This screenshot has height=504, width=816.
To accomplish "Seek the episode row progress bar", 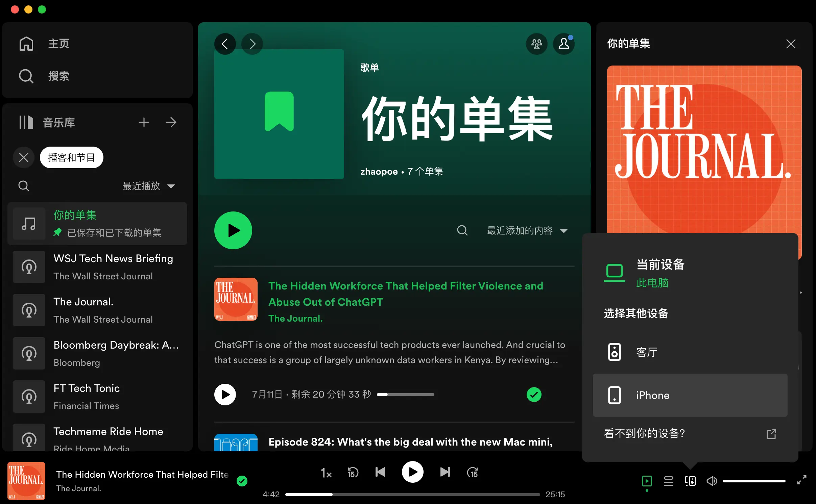I will [406, 395].
